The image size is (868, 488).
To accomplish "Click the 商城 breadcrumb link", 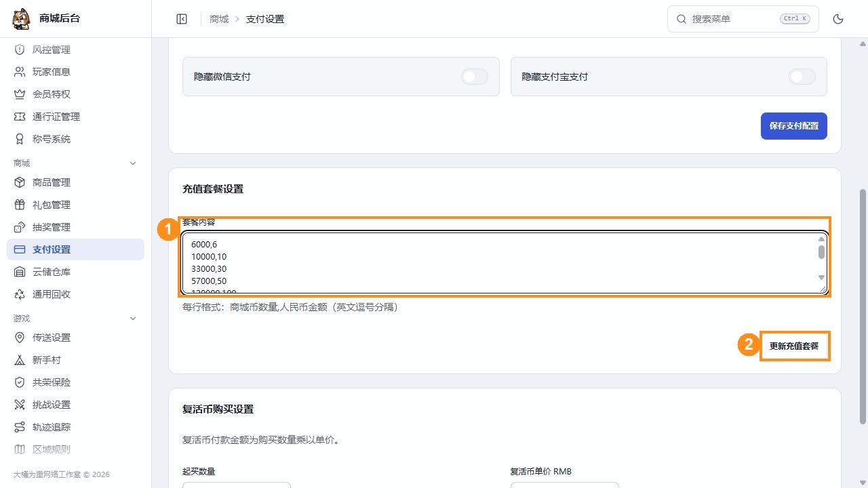I will click(x=219, y=19).
